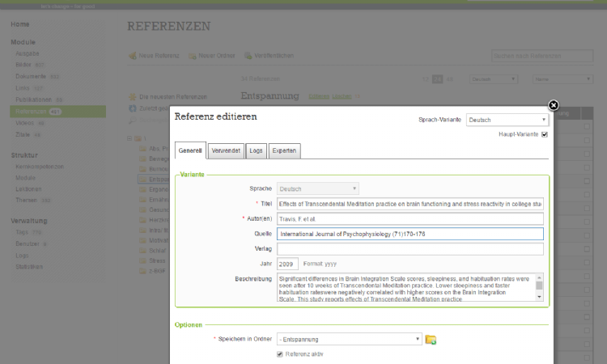The height and width of the screenshot is (364, 607).
Task: Click the Neue Referenz toolbar icon
Action: (132, 56)
